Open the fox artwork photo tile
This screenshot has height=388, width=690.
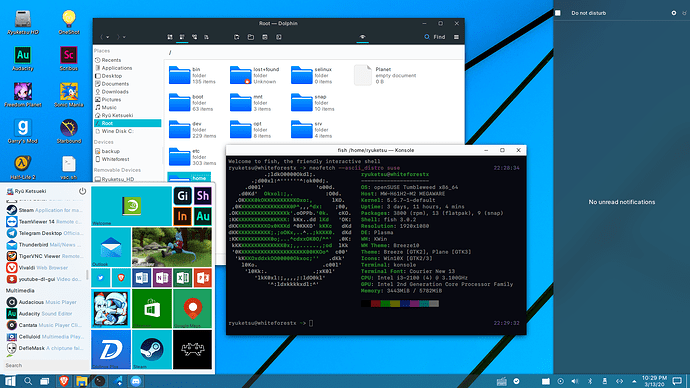[172, 247]
